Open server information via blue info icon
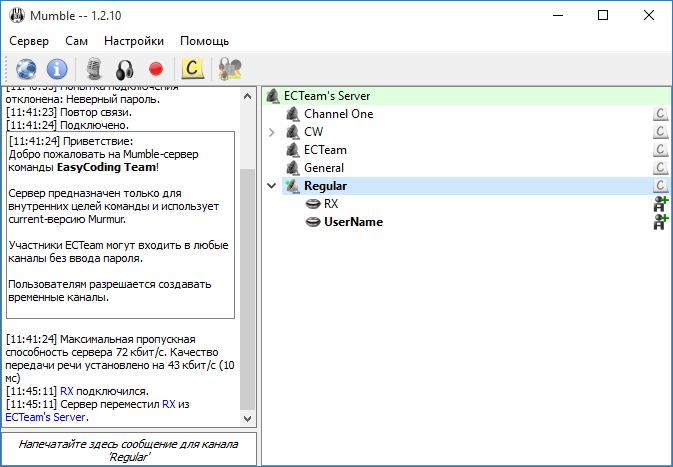The height and width of the screenshot is (467, 673). pos(58,69)
